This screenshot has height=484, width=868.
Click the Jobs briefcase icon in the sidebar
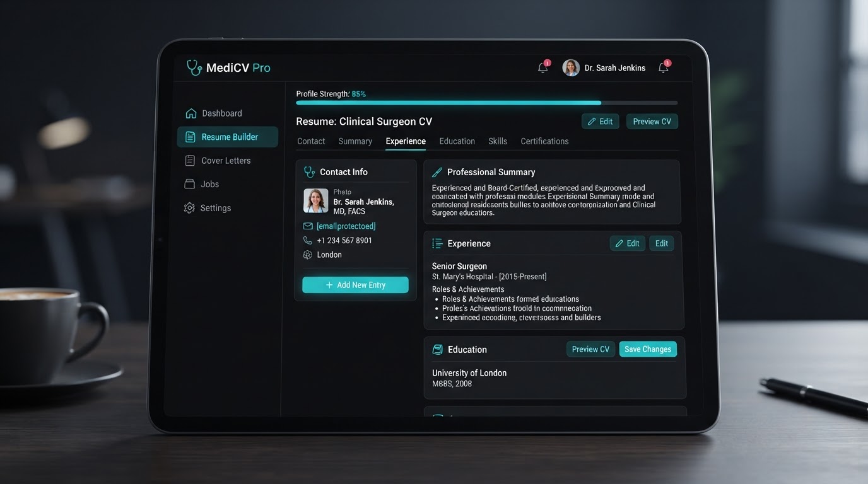(x=189, y=184)
